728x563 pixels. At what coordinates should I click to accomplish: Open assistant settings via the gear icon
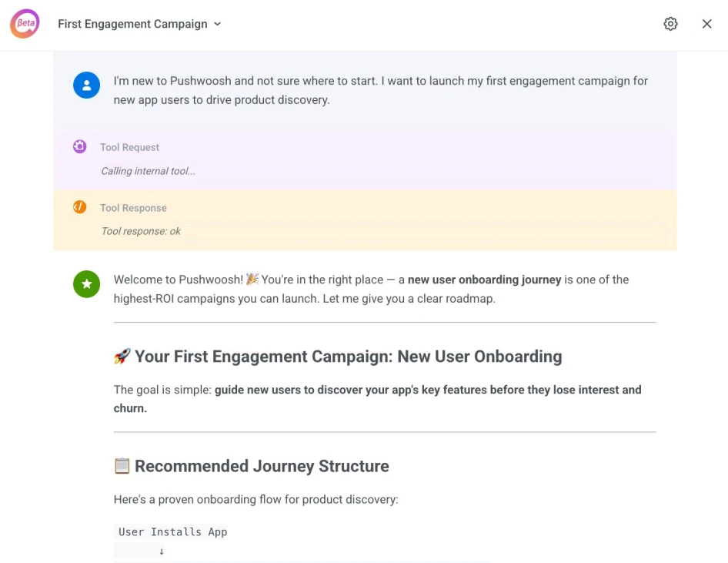(x=670, y=24)
